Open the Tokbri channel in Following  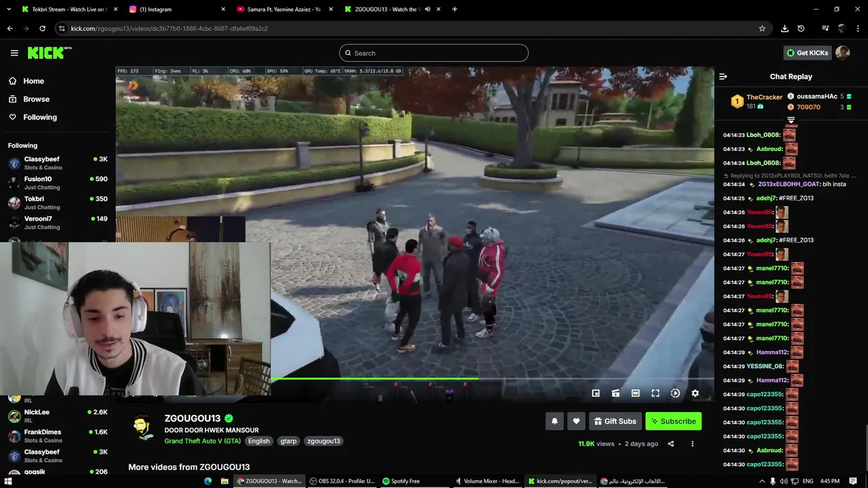pos(58,203)
